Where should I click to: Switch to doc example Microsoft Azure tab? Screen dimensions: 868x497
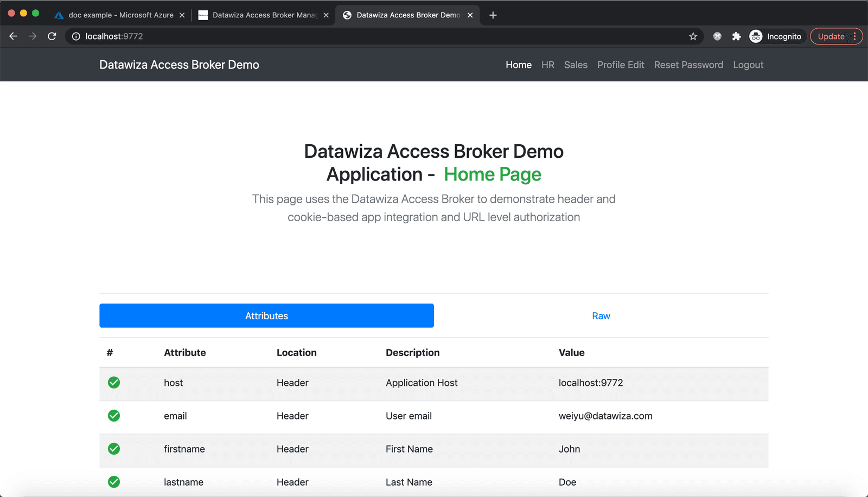coord(119,15)
